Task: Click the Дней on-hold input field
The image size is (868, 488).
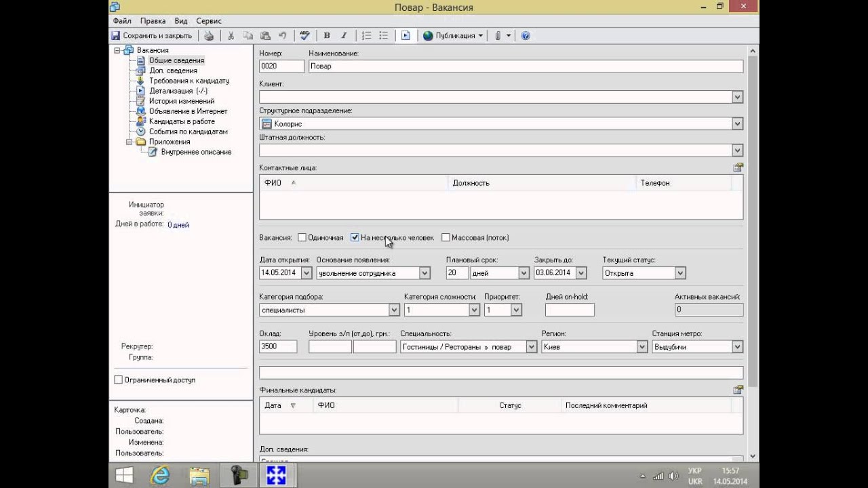Action: click(570, 310)
